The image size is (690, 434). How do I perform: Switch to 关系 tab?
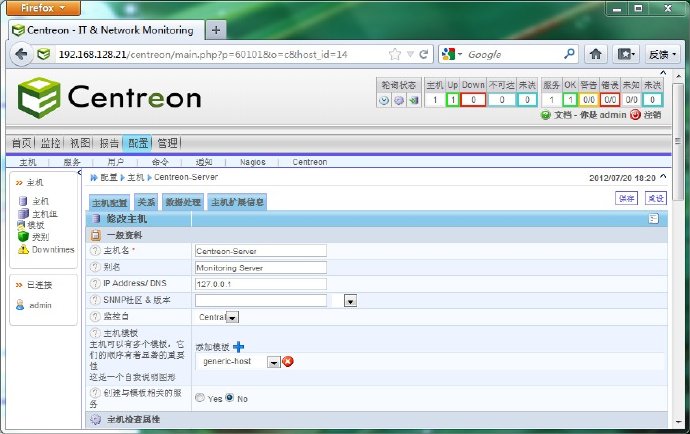(146, 202)
